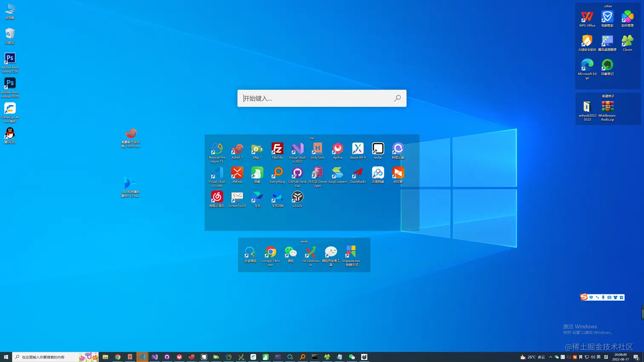The image size is (644, 362).
Task: Open EasyConnect shortcut
Action: coord(337,175)
